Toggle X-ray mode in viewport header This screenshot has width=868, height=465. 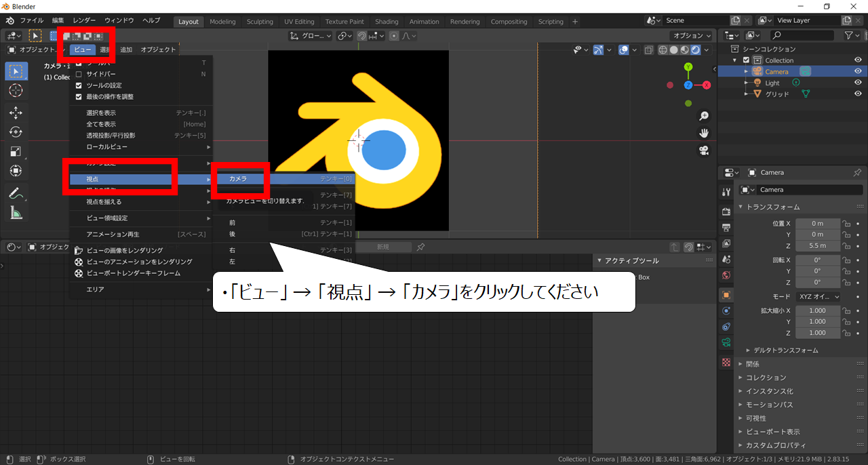pos(649,49)
